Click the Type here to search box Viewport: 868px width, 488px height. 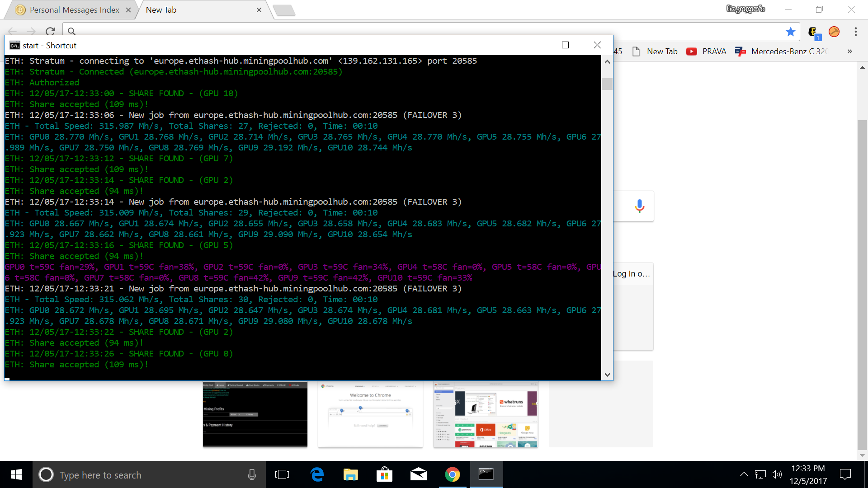point(145,475)
